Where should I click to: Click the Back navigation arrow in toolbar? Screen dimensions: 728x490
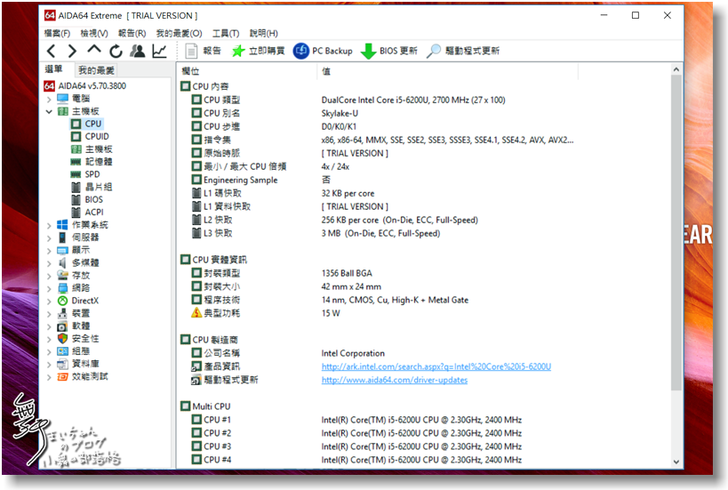(x=50, y=51)
